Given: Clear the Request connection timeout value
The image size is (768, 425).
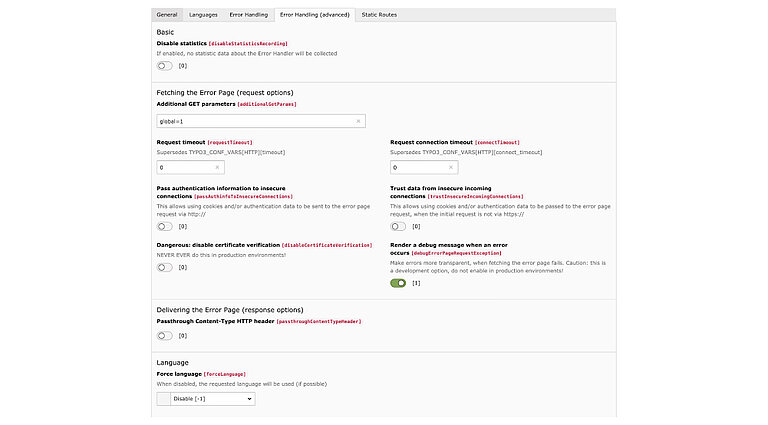Looking at the screenshot, I should [451, 168].
